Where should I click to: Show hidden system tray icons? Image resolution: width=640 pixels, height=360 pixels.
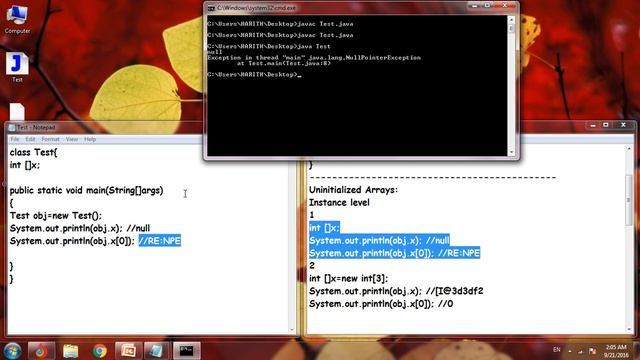(x=570, y=351)
